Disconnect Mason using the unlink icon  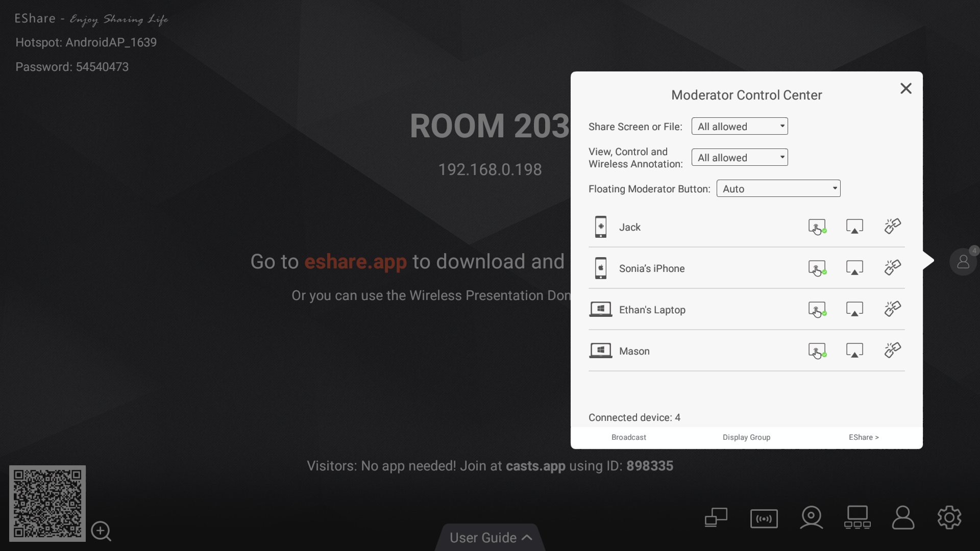(892, 350)
